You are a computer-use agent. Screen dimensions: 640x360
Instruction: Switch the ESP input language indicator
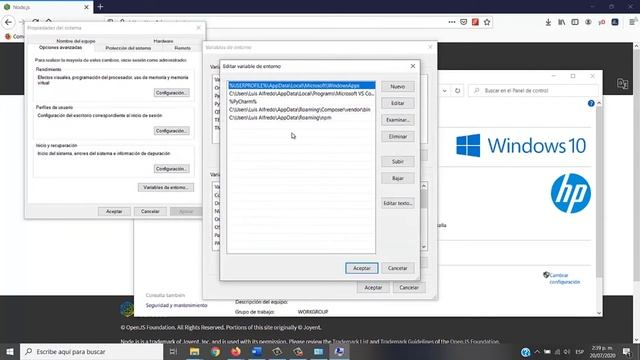point(579,351)
